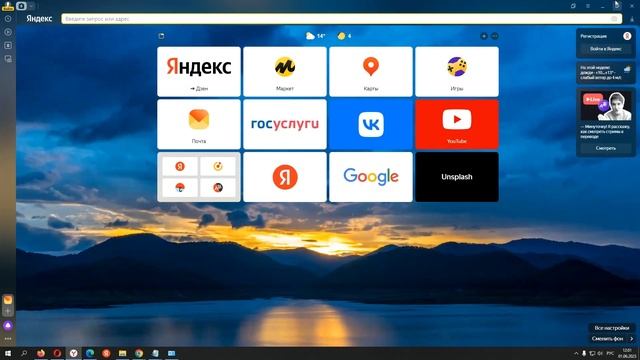Open the screenshots icon in left sidebar
640x360 pixels.
[8, 59]
